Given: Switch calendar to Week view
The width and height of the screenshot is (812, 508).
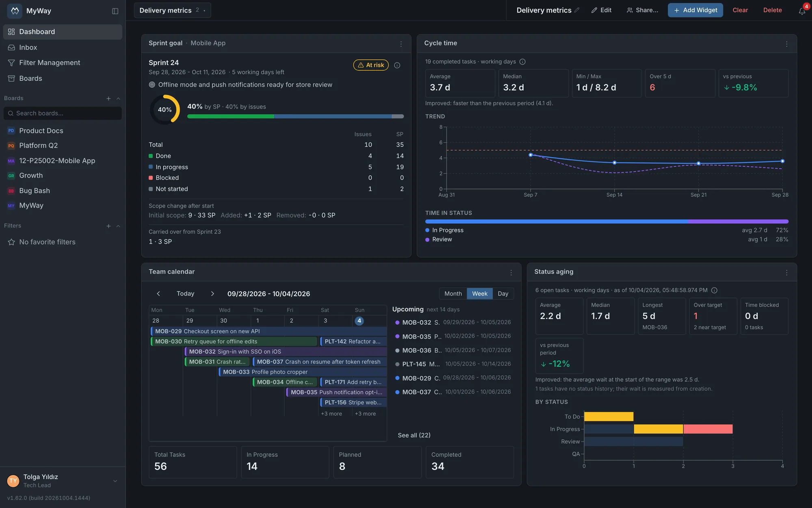Looking at the screenshot, I should (x=479, y=293).
